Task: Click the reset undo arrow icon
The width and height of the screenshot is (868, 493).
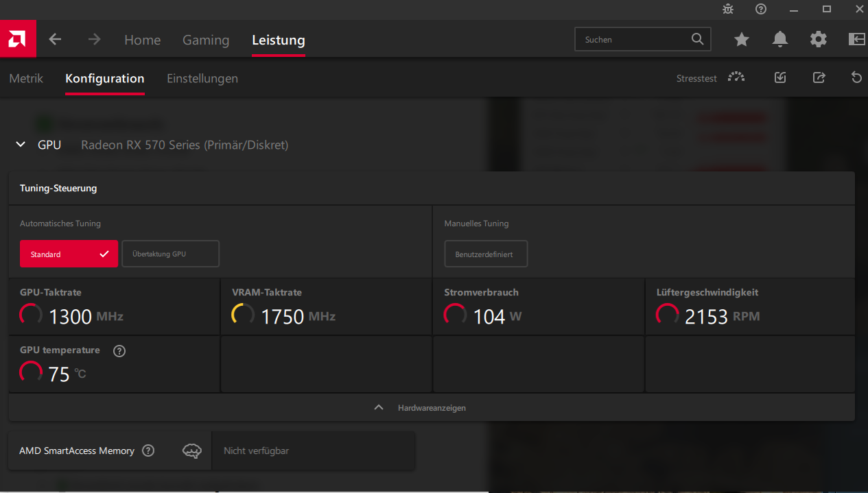Action: [856, 77]
